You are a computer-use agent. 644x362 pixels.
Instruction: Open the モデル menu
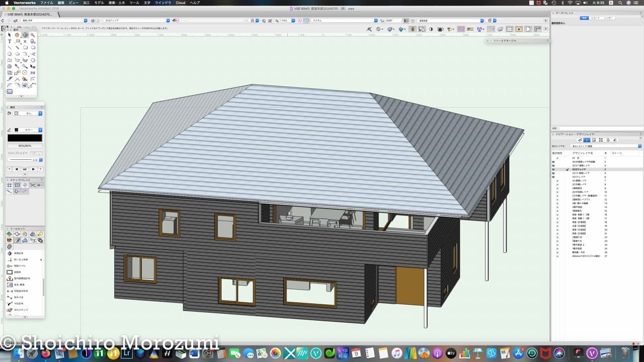pyautogui.click(x=99, y=3)
